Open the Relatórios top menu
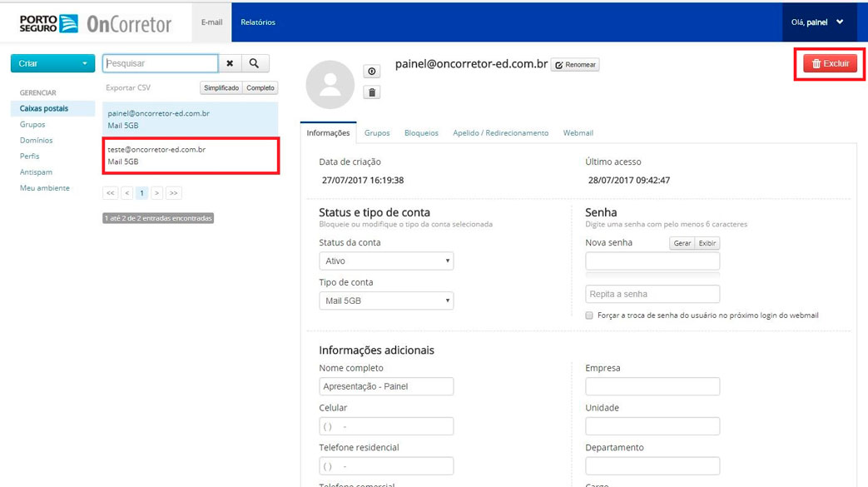 click(258, 22)
